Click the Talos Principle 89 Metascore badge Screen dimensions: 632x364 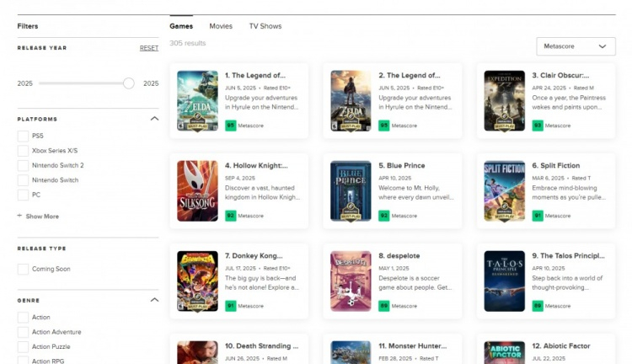tap(538, 306)
